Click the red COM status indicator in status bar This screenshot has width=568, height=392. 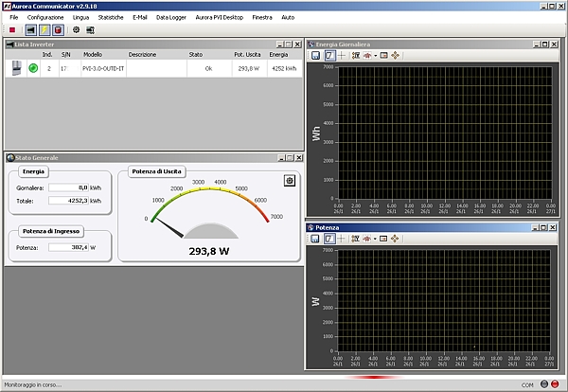pos(555,384)
